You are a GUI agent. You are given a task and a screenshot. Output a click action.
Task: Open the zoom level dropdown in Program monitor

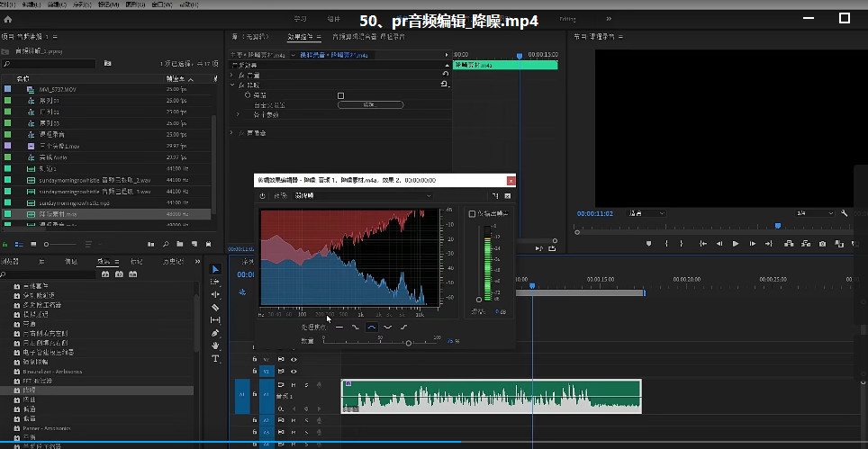pyautogui.click(x=646, y=213)
